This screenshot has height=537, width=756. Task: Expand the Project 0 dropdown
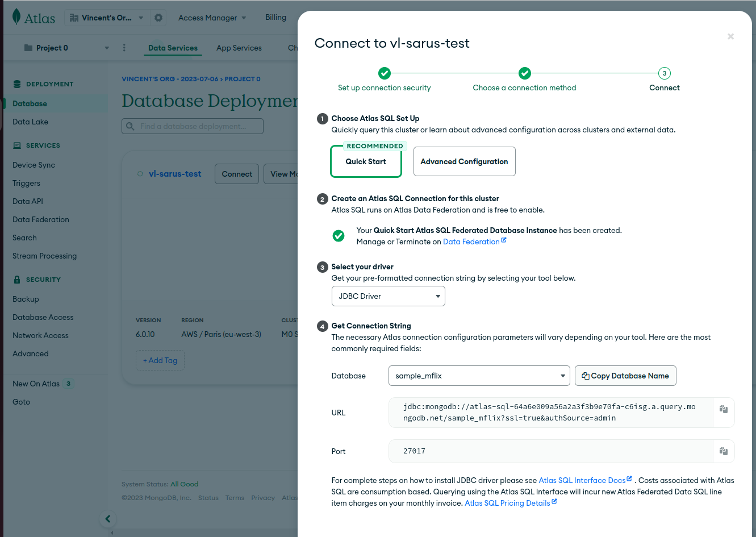pos(66,48)
